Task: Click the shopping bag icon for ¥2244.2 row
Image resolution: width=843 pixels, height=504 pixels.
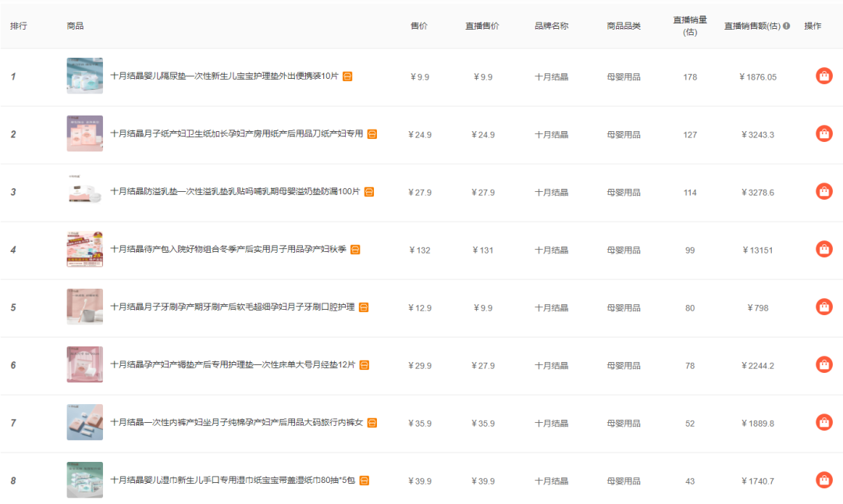Action: click(x=823, y=364)
